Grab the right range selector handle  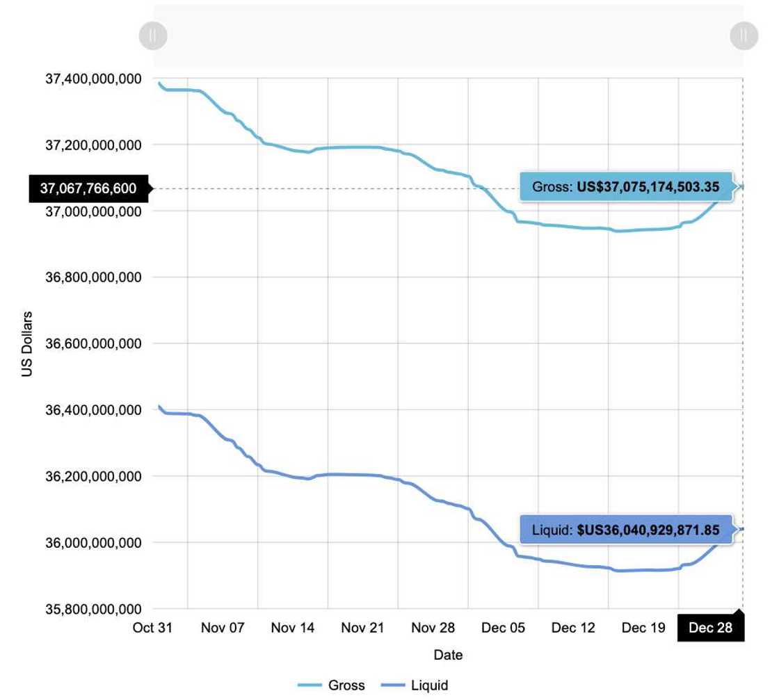pyautogui.click(x=744, y=35)
